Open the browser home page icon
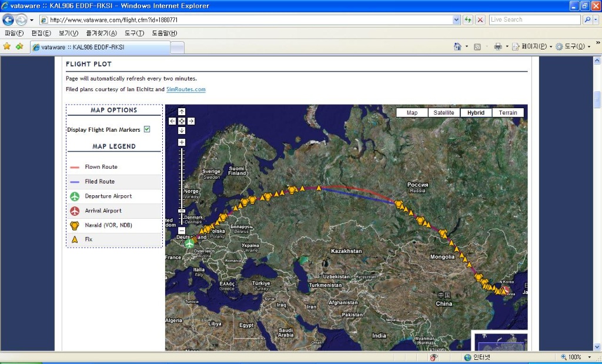The image size is (602, 364). pos(457,46)
